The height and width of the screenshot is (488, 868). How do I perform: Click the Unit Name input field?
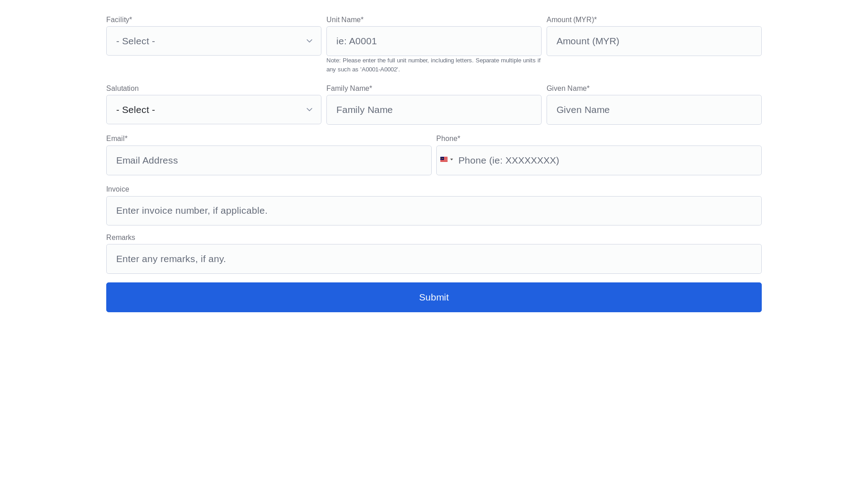434,41
